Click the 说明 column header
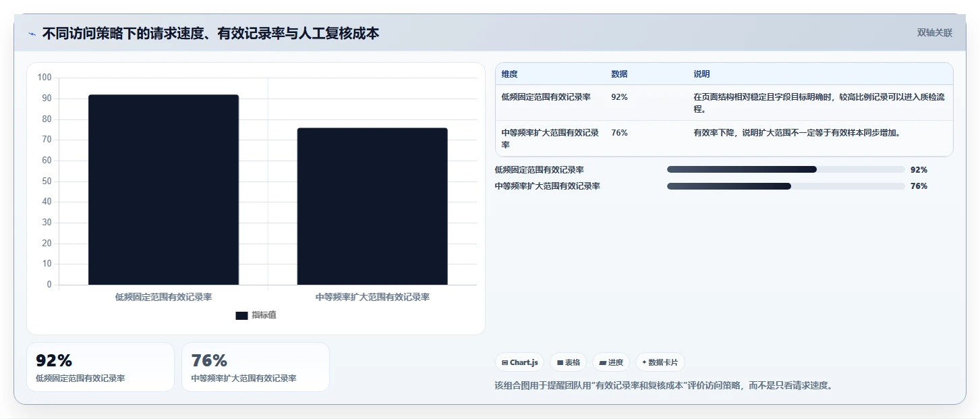The width and height of the screenshot is (980, 419). (701, 74)
